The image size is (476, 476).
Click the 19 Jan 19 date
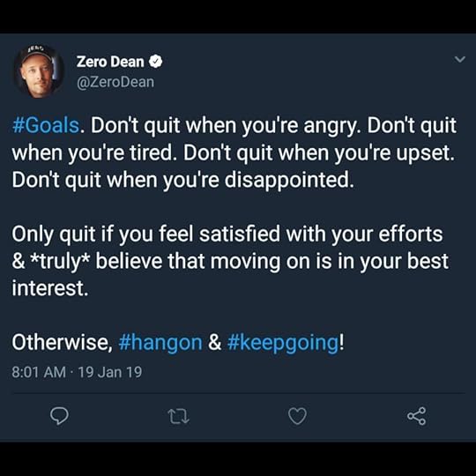110,372
